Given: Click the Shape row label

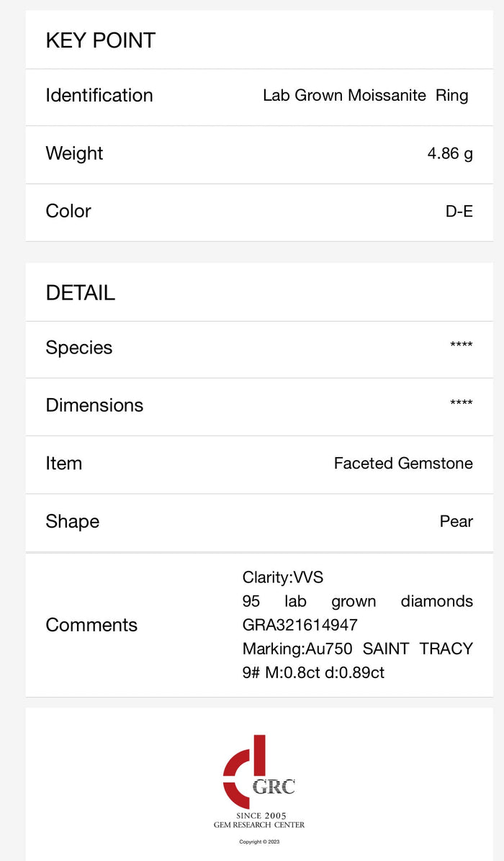Looking at the screenshot, I should pyautogui.click(x=72, y=521).
